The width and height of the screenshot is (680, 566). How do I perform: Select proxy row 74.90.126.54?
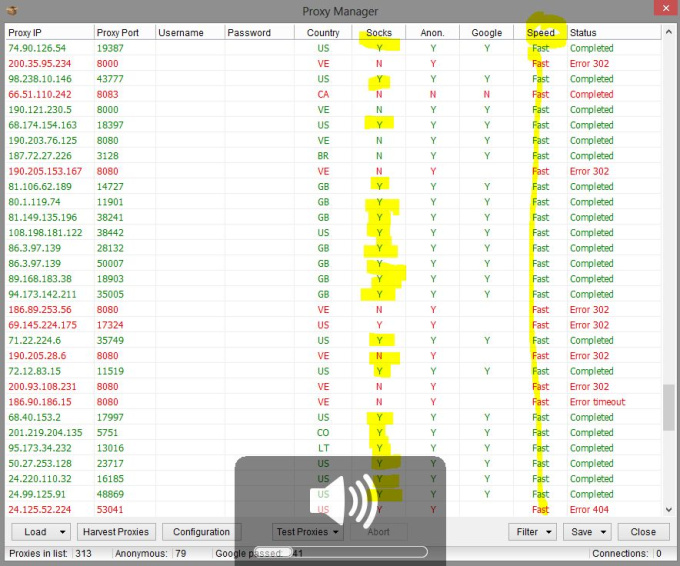333,48
